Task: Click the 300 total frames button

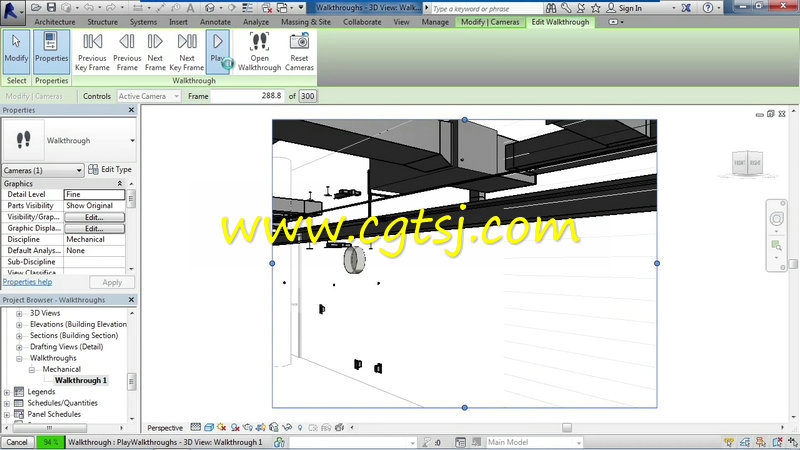Action: tap(308, 96)
